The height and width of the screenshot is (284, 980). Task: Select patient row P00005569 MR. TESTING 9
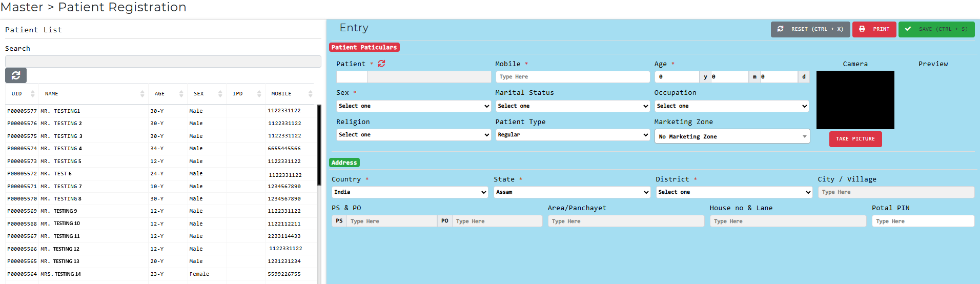tap(160, 211)
